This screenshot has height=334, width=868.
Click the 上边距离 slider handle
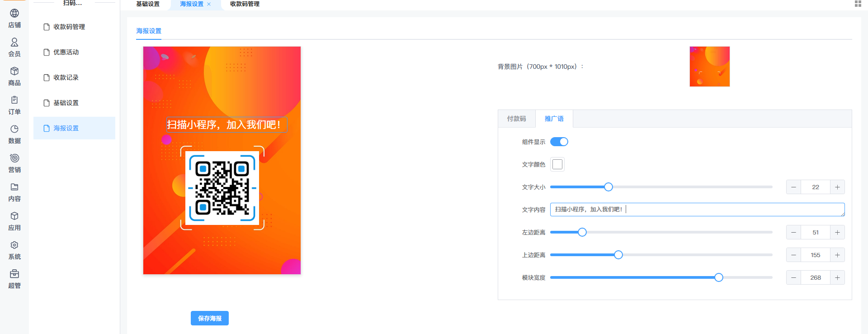(618, 255)
